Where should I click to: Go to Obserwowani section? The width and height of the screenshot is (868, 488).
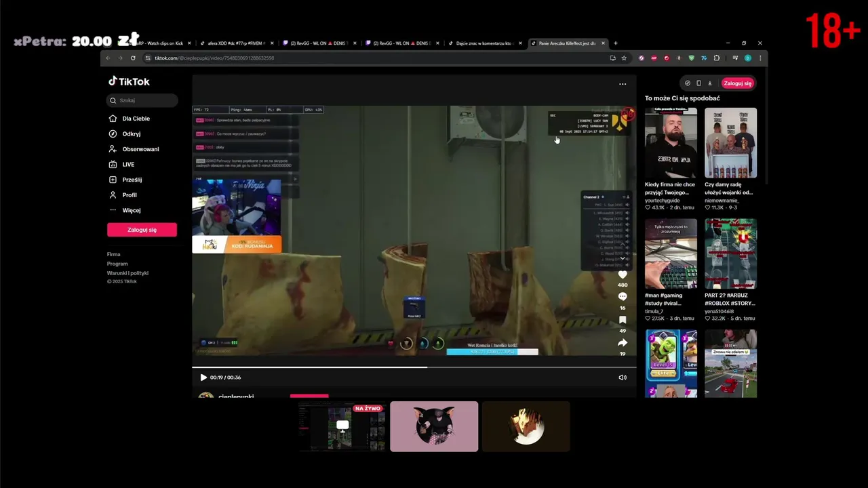pos(140,149)
